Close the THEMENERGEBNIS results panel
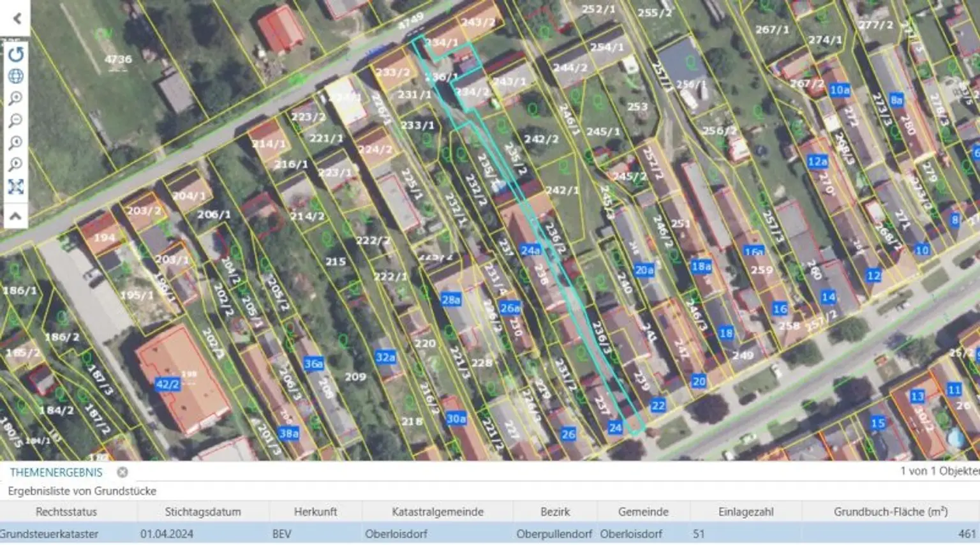Screen dimensions: 980x545 tap(121, 472)
